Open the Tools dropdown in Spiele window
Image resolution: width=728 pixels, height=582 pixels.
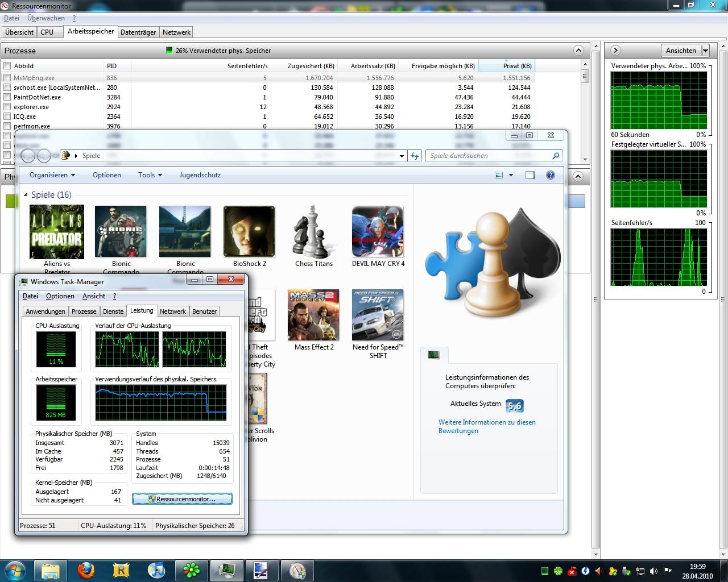[x=150, y=175]
